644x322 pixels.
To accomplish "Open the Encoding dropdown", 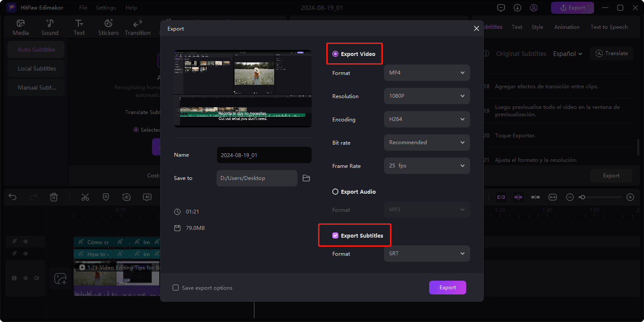I will point(427,119).
